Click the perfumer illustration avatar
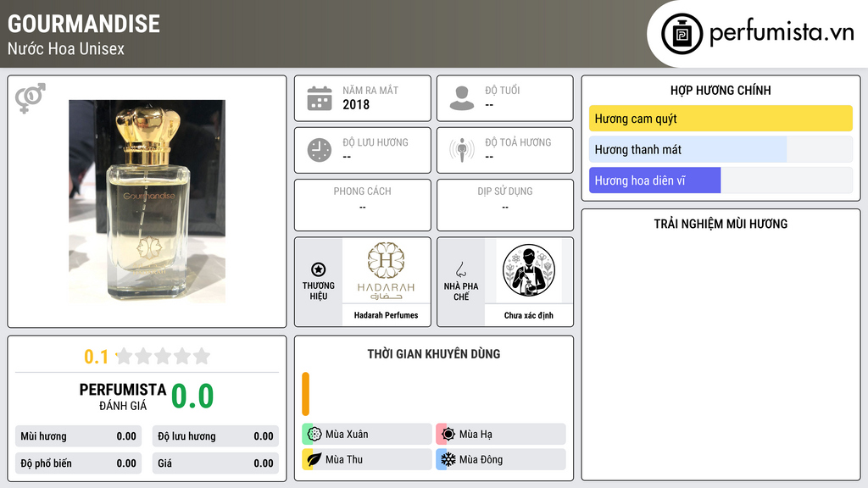This screenshot has width=868, height=488. [x=529, y=270]
